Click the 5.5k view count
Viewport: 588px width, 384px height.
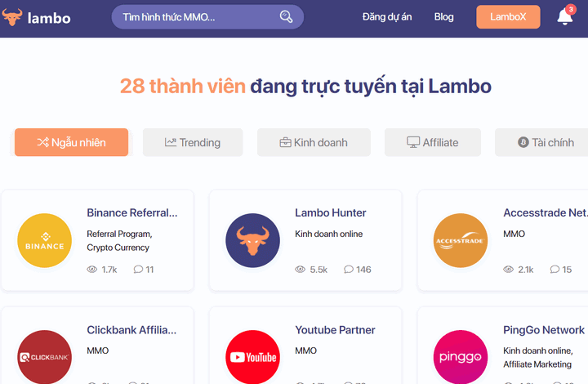(318, 270)
